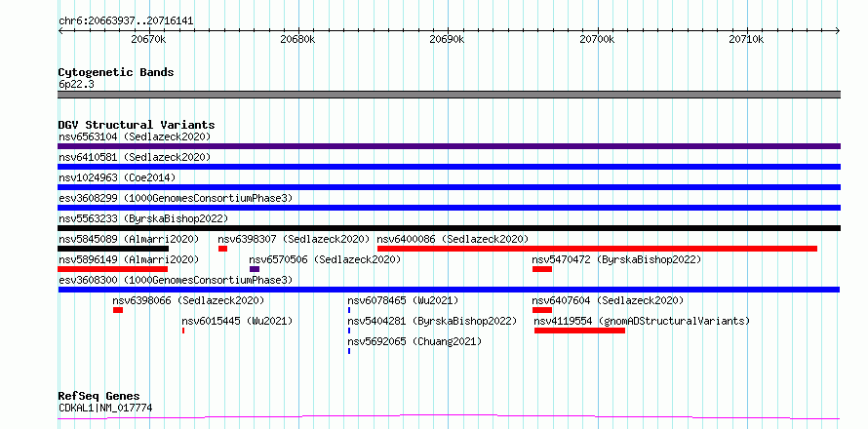Select the tiny blue nsv5692065 marker
The width and height of the screenshot is (868, 429).
point(349,351)
